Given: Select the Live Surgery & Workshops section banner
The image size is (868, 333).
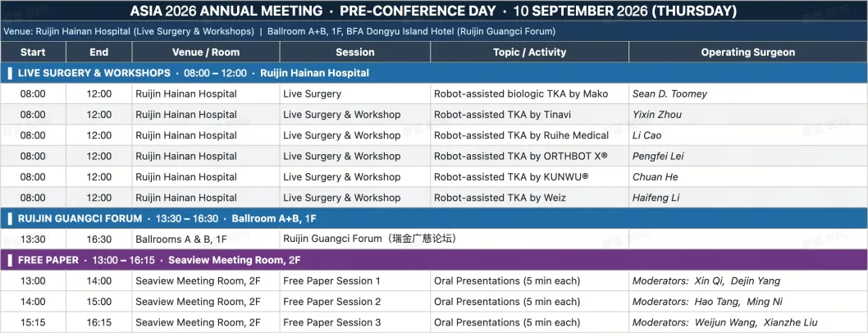Looking at the screenshot, I should pos(434,73).
